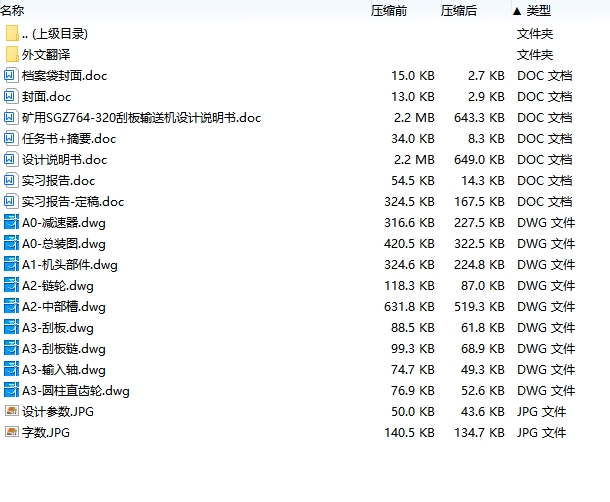610x502 pixels.
Task: Click the 167.5 KB compressed size value
Action: click(479, 202)
